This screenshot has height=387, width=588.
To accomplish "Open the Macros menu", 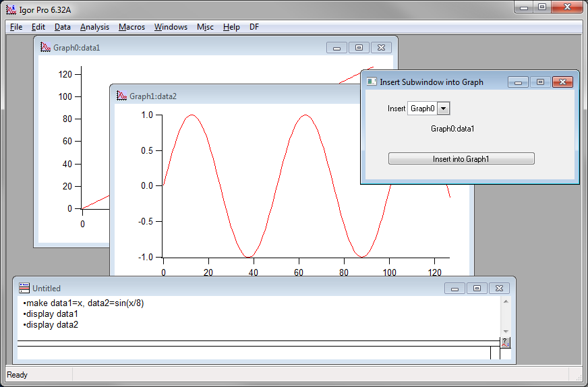I will [131, 27].
